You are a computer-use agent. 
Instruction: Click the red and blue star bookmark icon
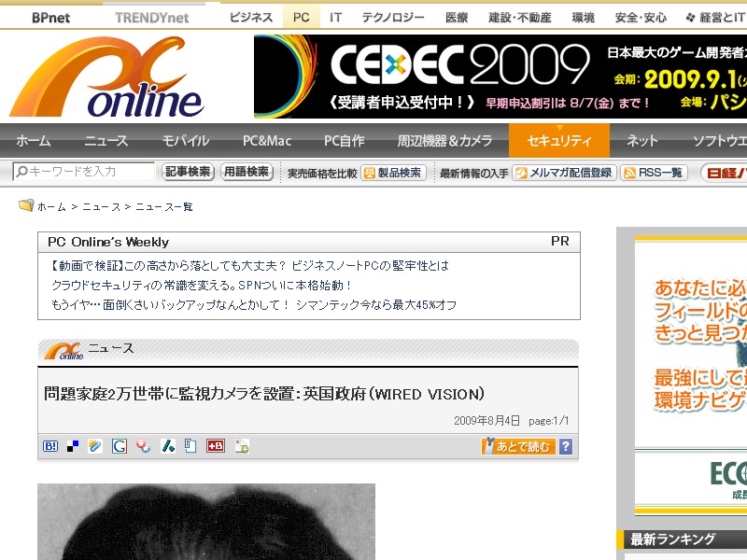[143, 446]
